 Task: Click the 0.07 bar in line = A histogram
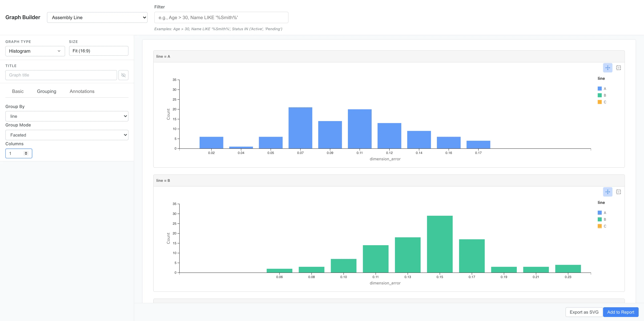click(x=300, y=128)
